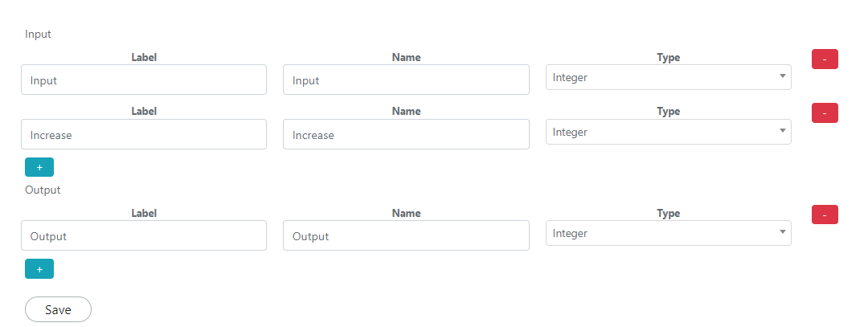This screenshot has width=868, height=327.
Task: Remove the Input row with minus button
Action: point(825,59)
